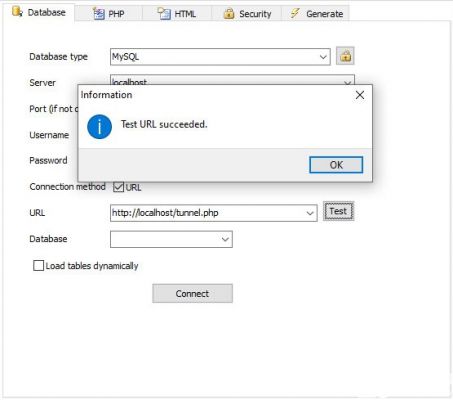Click the PHP tab icon
453x400 pixels.
tap(99, 14)
